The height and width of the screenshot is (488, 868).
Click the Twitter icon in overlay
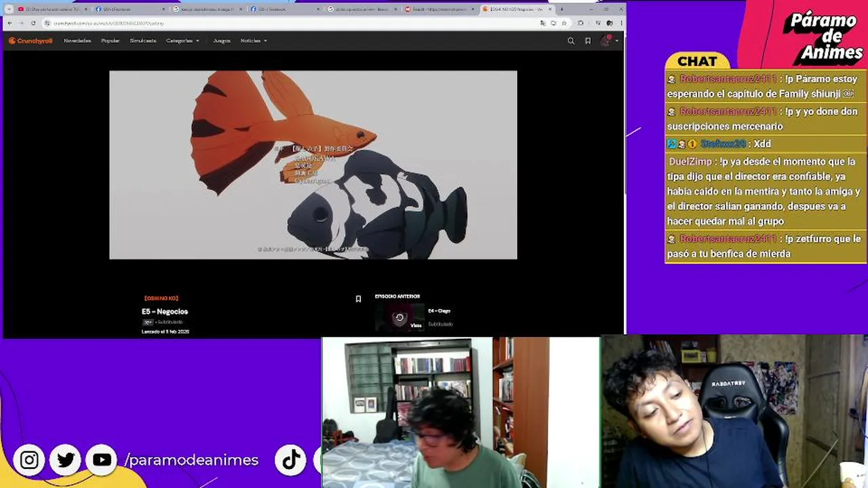tap(66, 460)
